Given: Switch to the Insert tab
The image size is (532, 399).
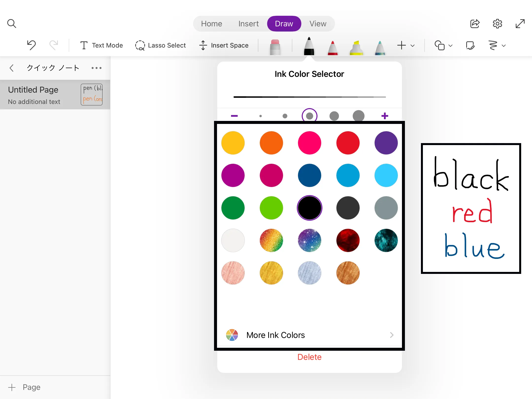Looking at the screenshot, I should (x=248, y=23).
